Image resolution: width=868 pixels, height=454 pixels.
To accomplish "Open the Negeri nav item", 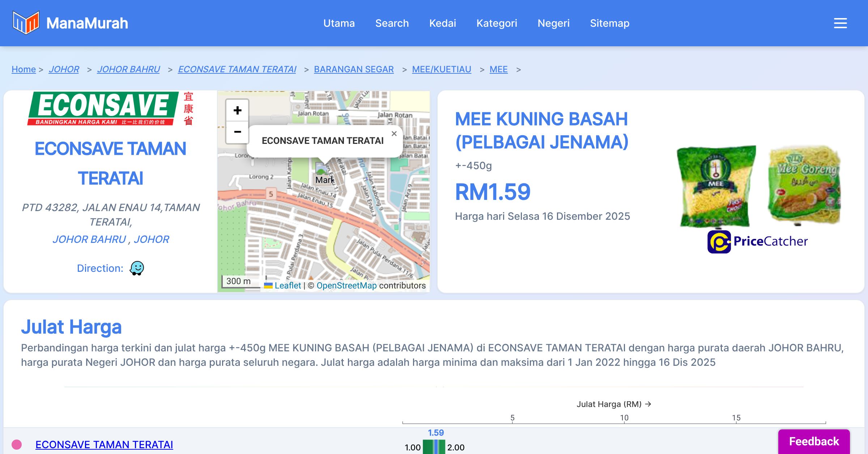I will (553, 23).
